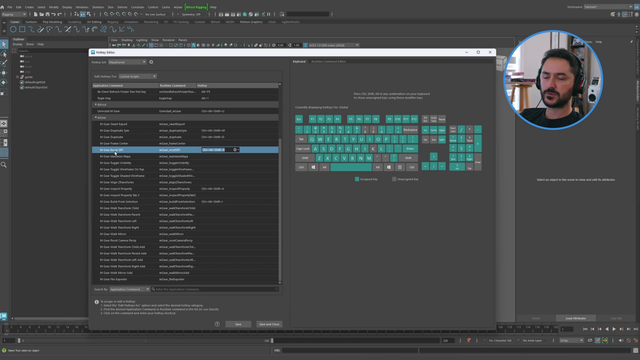Click the Esc key on the virtual keyboard
Screen dimensions: 640x360
(x=299, y=119)
